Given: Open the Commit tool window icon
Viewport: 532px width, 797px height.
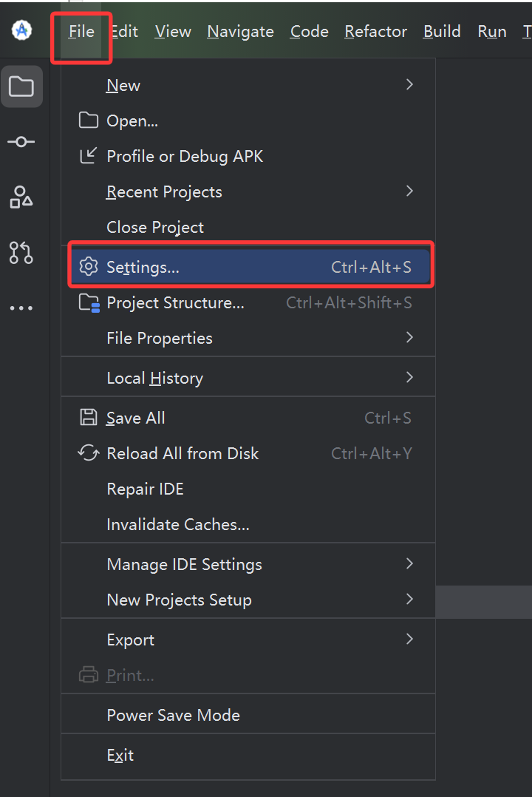Looking at the screenshot, I should coord(21,142).
